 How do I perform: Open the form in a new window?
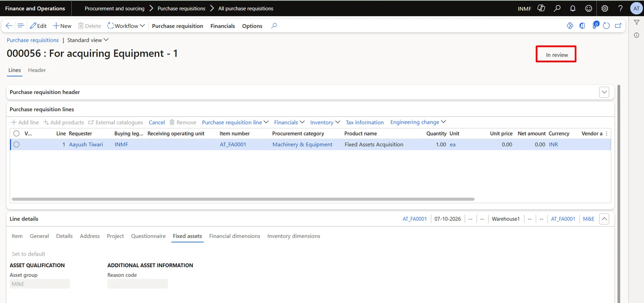coord(618,26)
